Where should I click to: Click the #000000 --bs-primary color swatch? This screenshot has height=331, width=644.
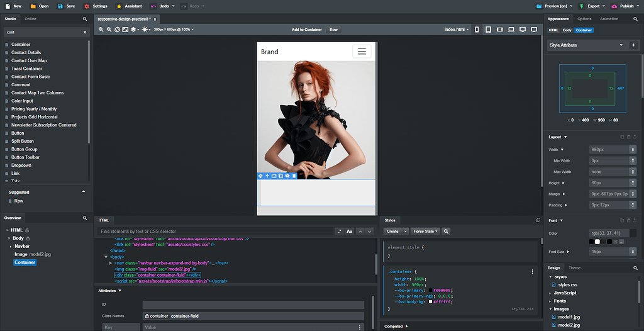coord(430,290)
